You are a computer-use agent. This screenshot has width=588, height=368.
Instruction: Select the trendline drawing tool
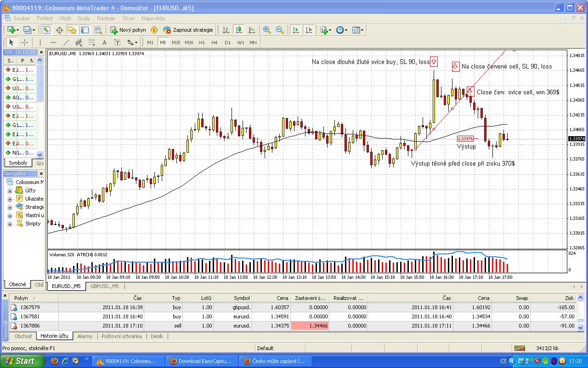pyautogui.click(x=66, y=42)
